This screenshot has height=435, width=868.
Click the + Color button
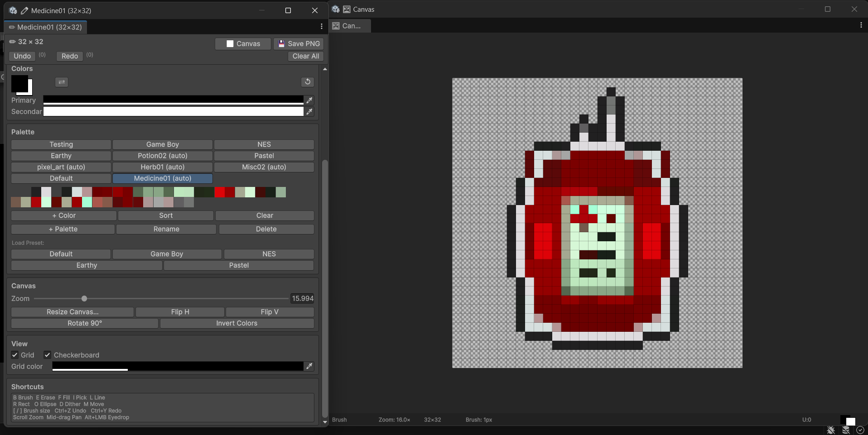click(x=64, y=215)
